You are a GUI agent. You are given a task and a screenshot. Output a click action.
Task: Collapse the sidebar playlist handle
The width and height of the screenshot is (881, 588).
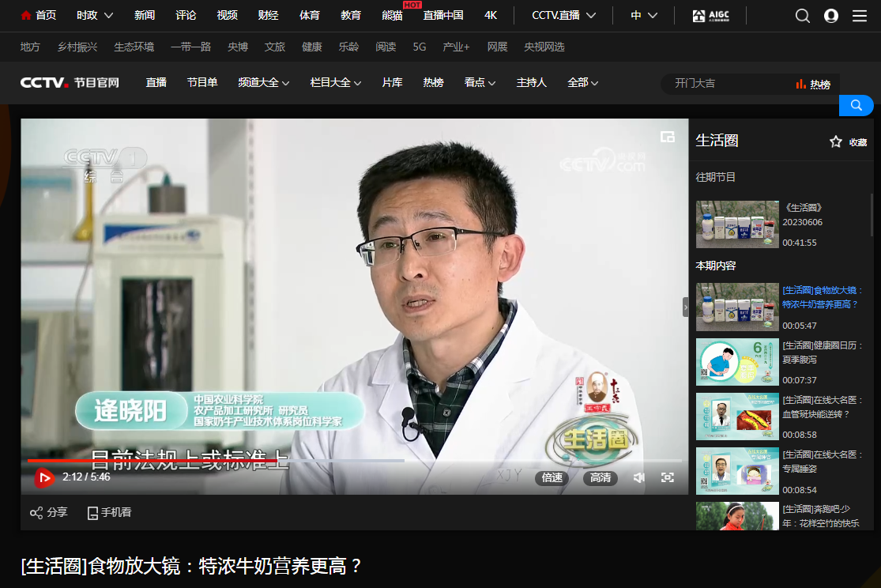click(686, 307)
